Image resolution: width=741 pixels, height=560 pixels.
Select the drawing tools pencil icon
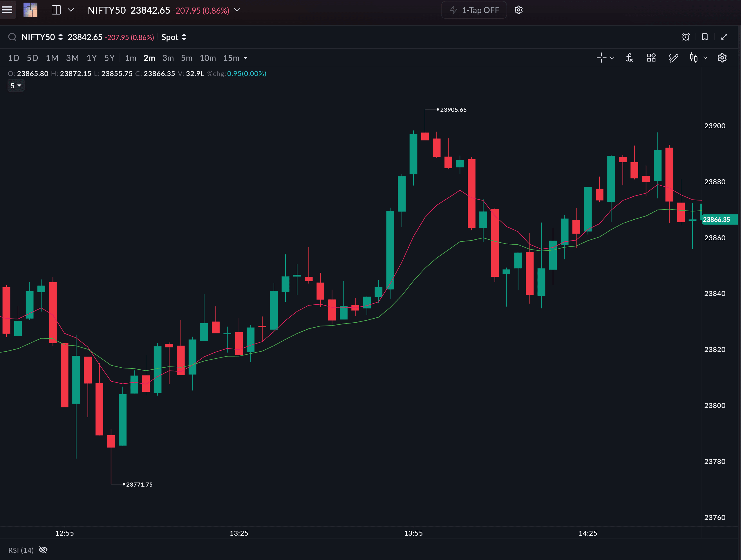tap(673, 58)
